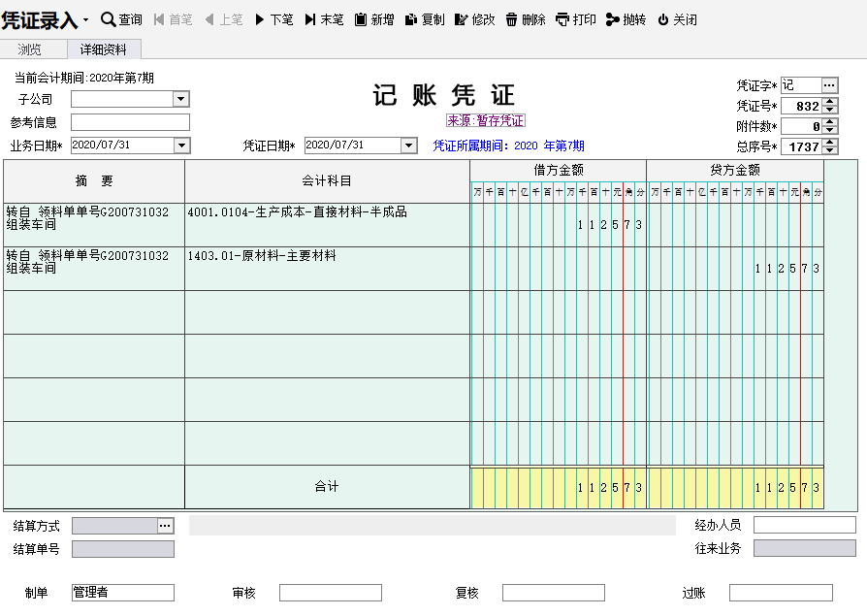The width and height of the screenshot is (867, 616).
Task: Go to next voucher with 下笔
Action: [x=273, y=19]
